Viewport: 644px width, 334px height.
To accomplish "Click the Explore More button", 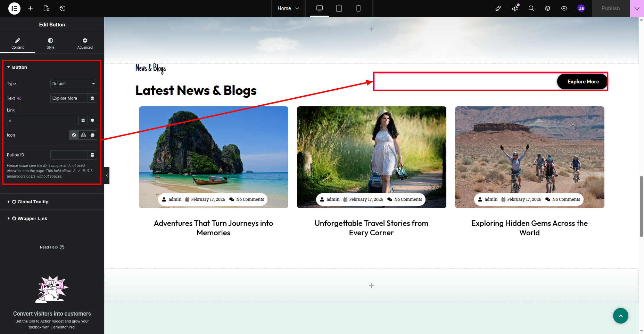I will point(583,82).
